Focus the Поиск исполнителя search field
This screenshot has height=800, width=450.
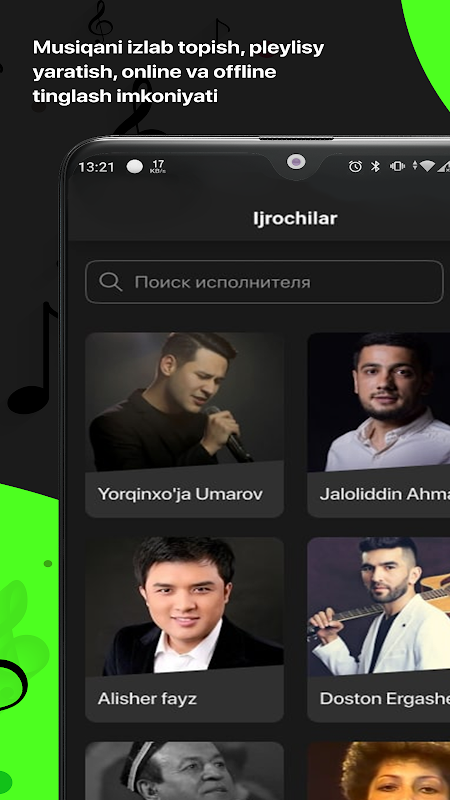pyautogui.click(x=264, y=282)
